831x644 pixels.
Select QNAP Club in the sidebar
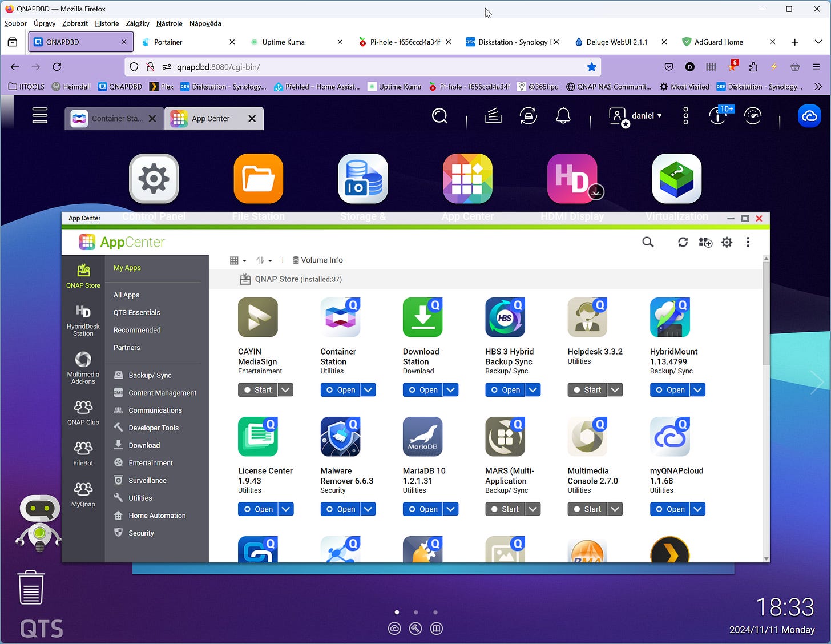(x=83, y=413)
